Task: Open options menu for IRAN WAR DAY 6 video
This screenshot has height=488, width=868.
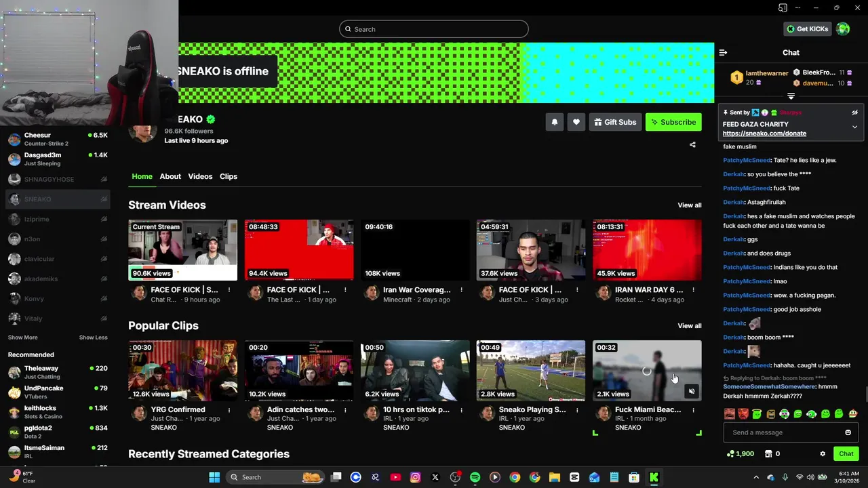Action: pos(693,290)
